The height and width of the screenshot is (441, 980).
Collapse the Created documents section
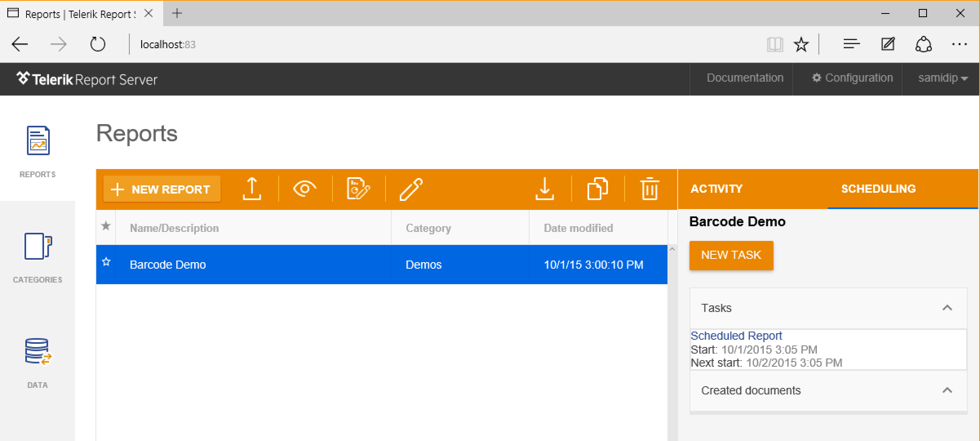click(x=947, y=390)
